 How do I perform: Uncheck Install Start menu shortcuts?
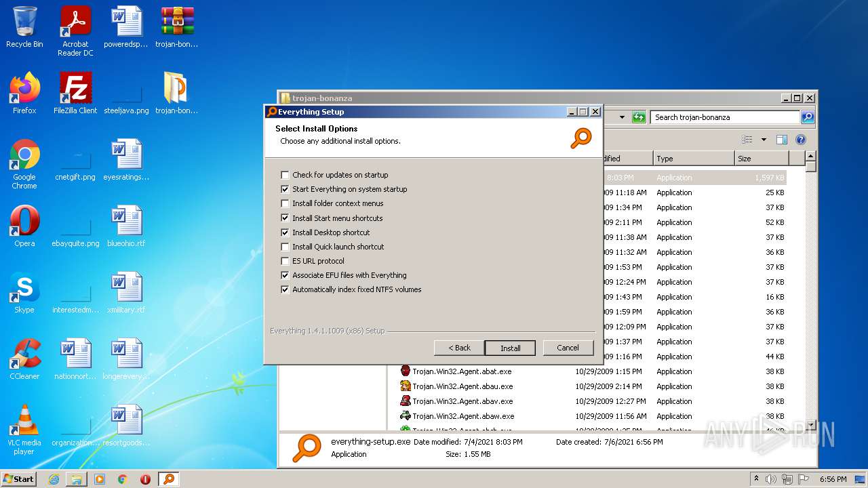click(285, 218)
